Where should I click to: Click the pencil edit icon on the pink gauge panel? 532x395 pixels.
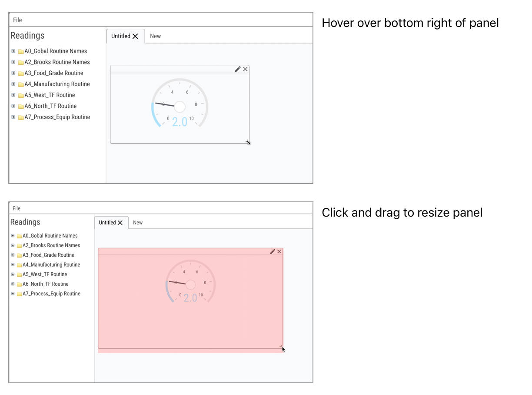click(273, 251)
